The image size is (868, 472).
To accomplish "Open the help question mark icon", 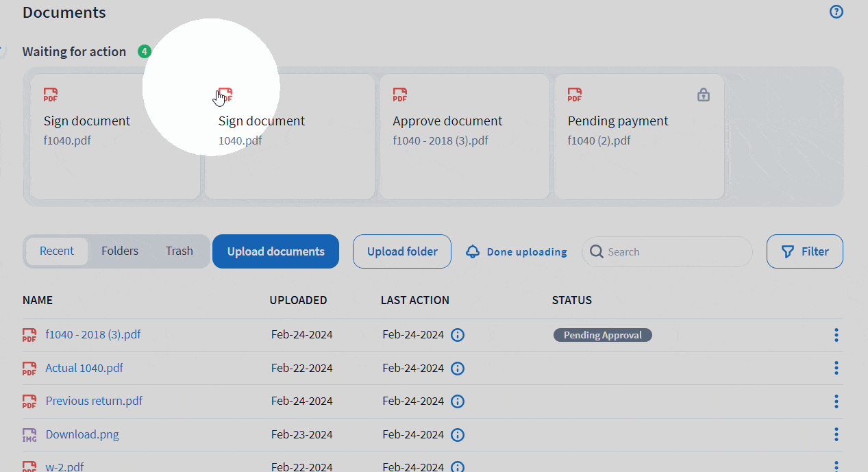I will 836,12.
